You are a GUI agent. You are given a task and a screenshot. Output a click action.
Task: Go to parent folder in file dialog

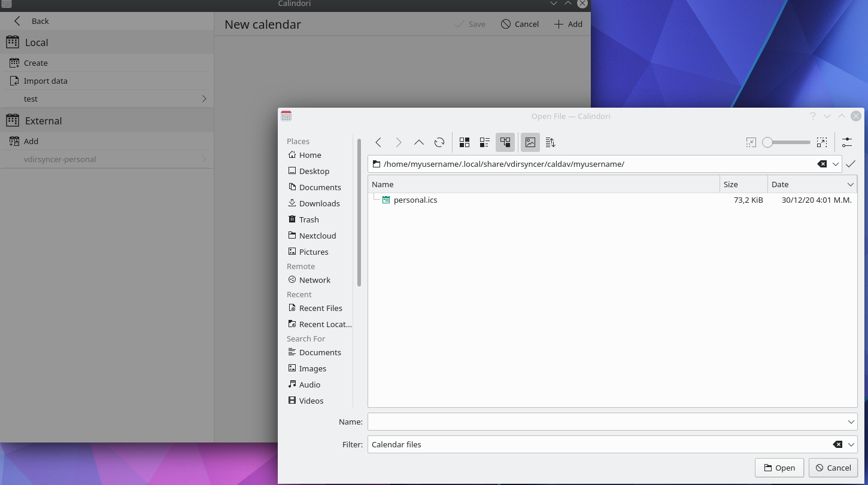point(419,142)
